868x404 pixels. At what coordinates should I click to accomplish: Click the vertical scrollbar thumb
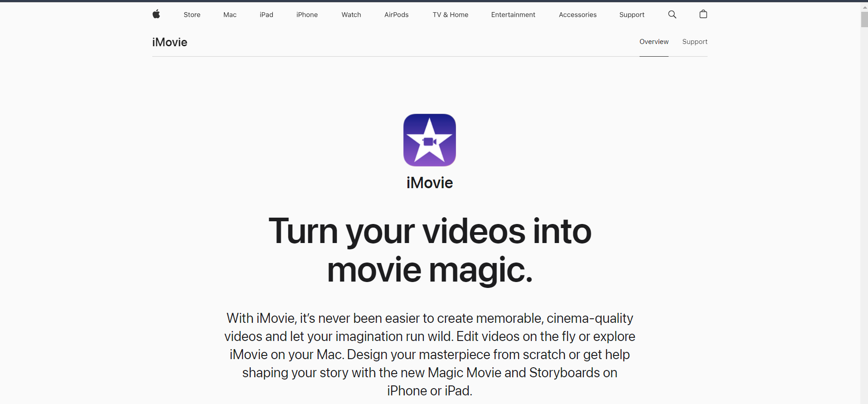coord(864,19)
